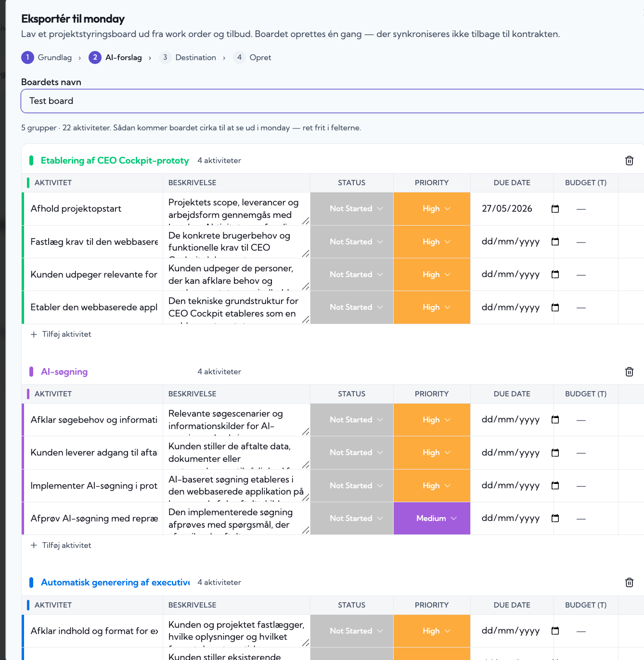Open calendar picker for Implementer AI-søgning row

click(x=555, y=485)
